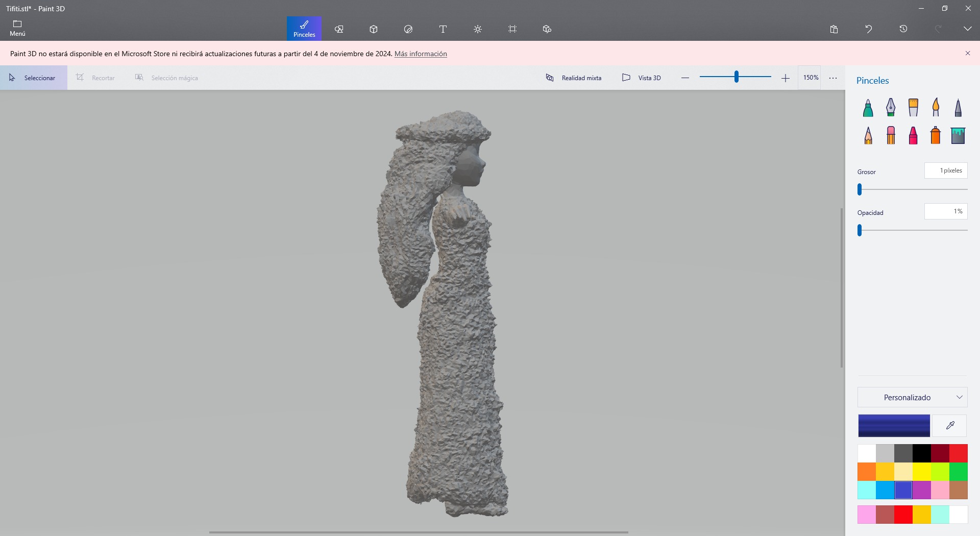Open the Menú folder button

click(x=17, y=29)
